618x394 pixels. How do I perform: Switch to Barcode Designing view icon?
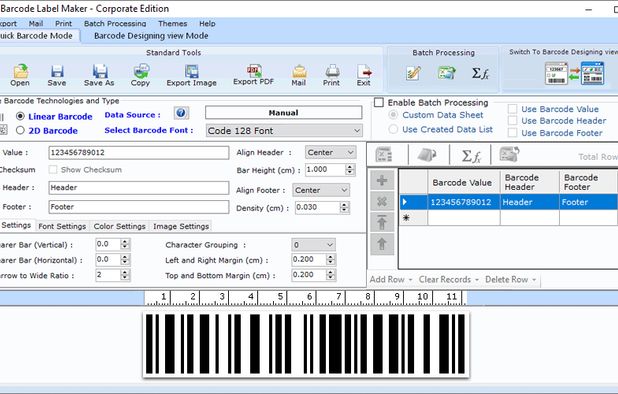(x=575, y=74)
